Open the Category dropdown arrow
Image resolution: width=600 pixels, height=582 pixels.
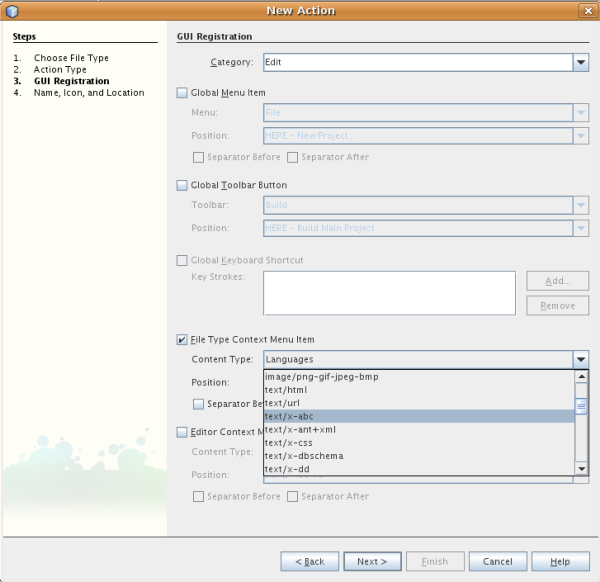(x=580, y=62)
